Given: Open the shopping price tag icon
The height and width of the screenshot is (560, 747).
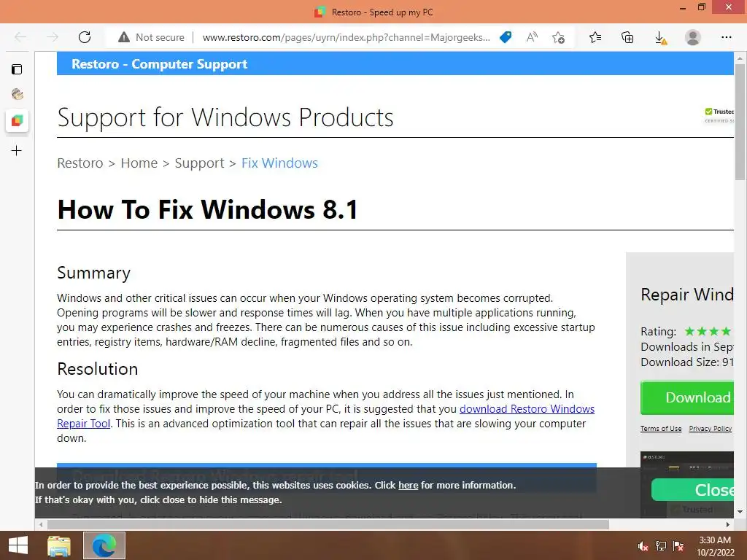Looking at the screenshot, I should [506, 37].
